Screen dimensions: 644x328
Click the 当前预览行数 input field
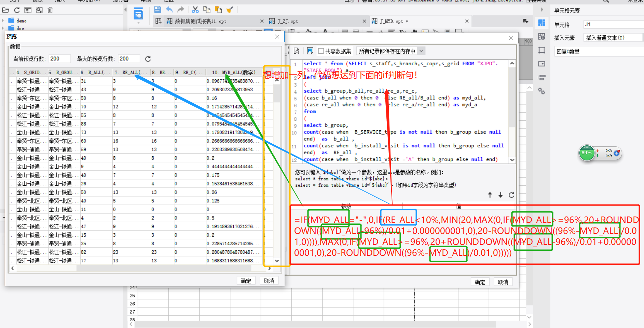[x=59, y=59]
